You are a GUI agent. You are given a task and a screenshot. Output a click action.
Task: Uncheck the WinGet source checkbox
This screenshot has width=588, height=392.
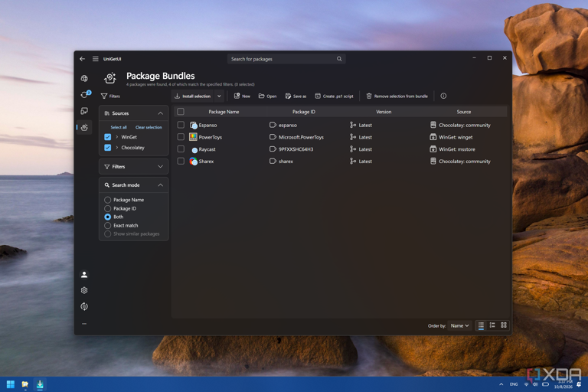tap(108, 137)
